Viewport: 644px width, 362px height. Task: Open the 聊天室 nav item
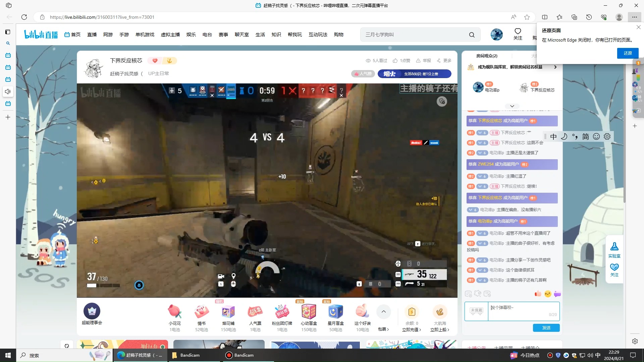[x=242, y=35]
